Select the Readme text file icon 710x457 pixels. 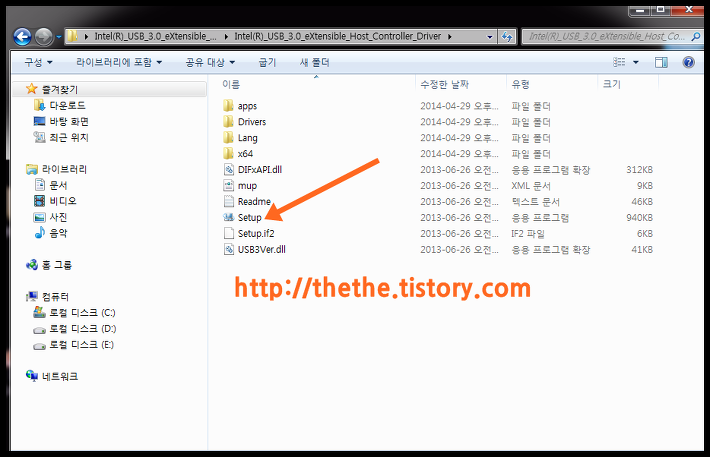coord(228,201)
